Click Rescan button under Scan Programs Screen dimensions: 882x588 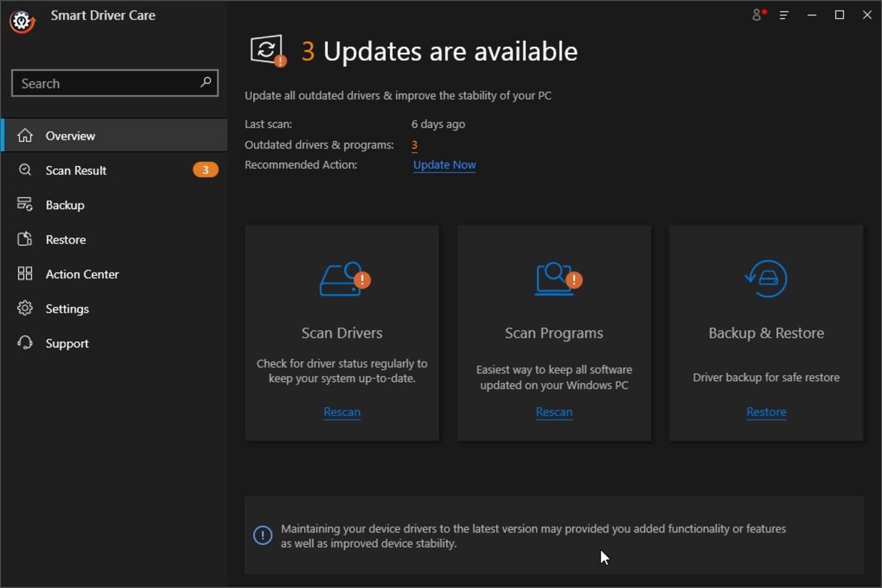[x=554, y=412]
